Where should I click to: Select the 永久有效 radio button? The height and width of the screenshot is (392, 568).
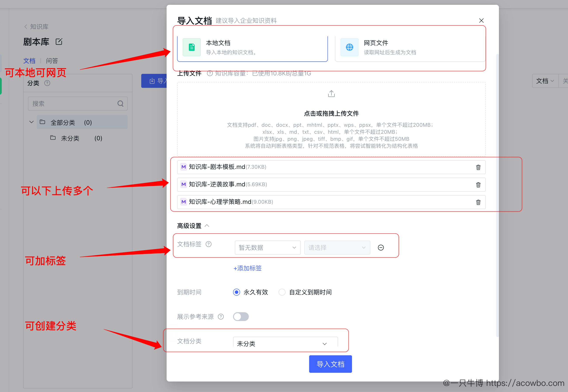click(x=236, y=292)
